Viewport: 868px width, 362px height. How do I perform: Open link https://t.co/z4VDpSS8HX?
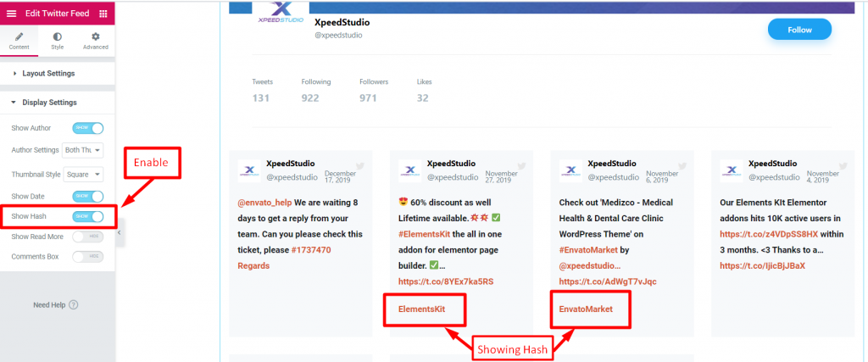(x=769, y=234)
